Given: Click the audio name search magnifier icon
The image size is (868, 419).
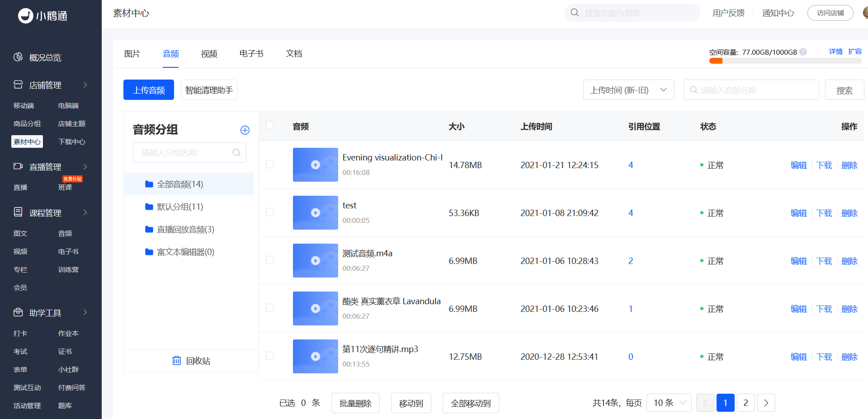Looking at the screenshot, I should point(693,90).
